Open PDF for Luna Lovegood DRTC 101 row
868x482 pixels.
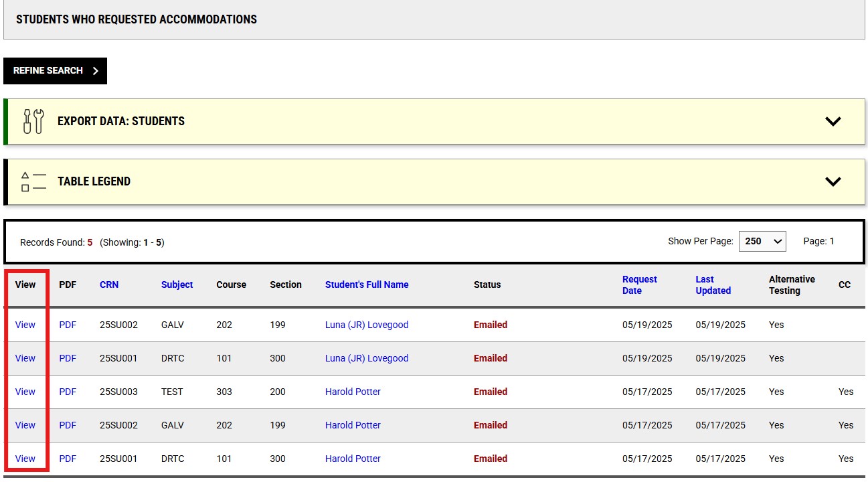[68, 358]
